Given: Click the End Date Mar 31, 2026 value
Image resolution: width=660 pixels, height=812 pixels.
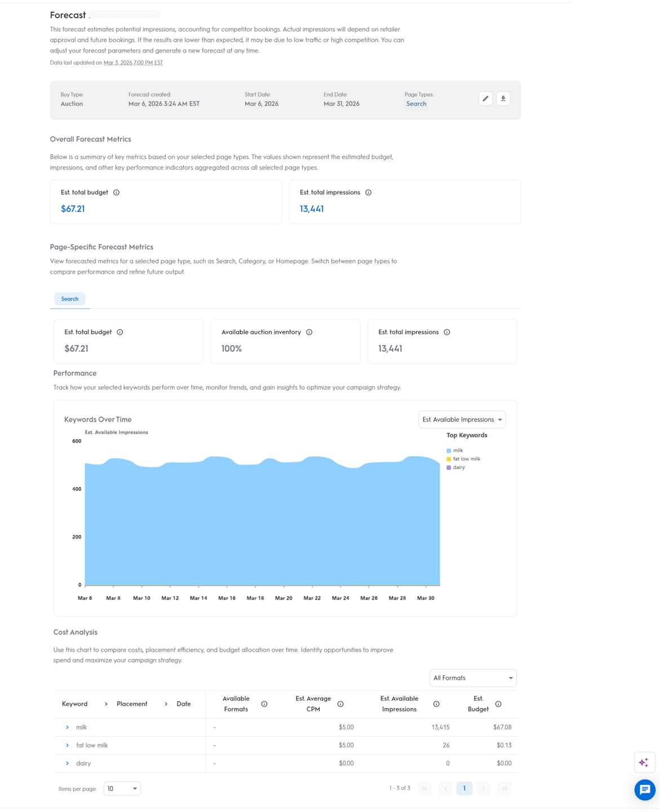Looking at the screenshot, I should tap(342, 104).
